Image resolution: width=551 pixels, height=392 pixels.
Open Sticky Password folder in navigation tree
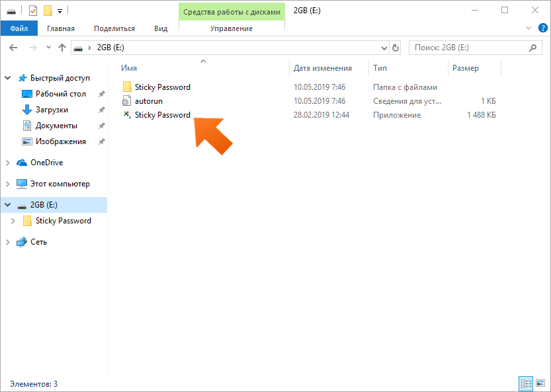click(x=64, y=221)
